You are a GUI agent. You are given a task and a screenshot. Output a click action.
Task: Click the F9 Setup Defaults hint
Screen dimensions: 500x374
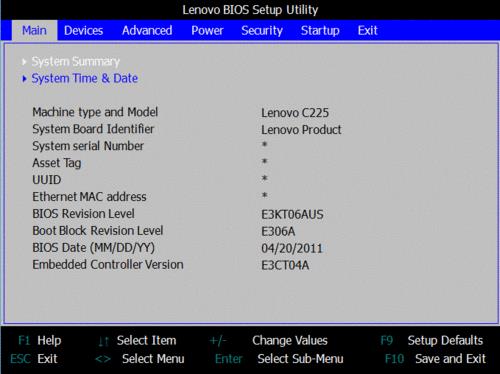pyautogui.click(x=432, y=341)
